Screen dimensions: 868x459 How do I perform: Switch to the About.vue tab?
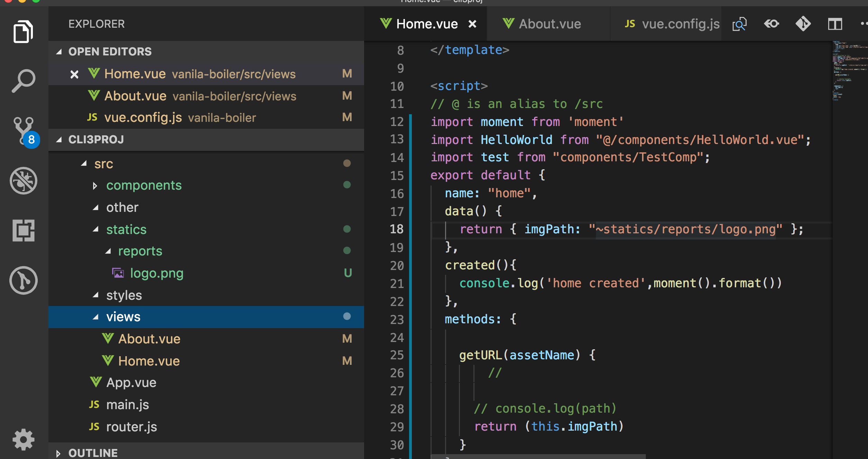coord(549,24)
